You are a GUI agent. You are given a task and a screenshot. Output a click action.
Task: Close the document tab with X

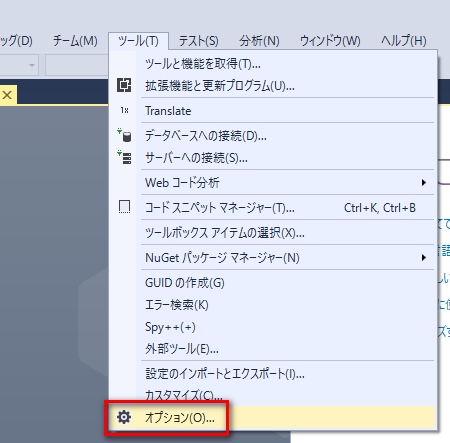(7, 95)
